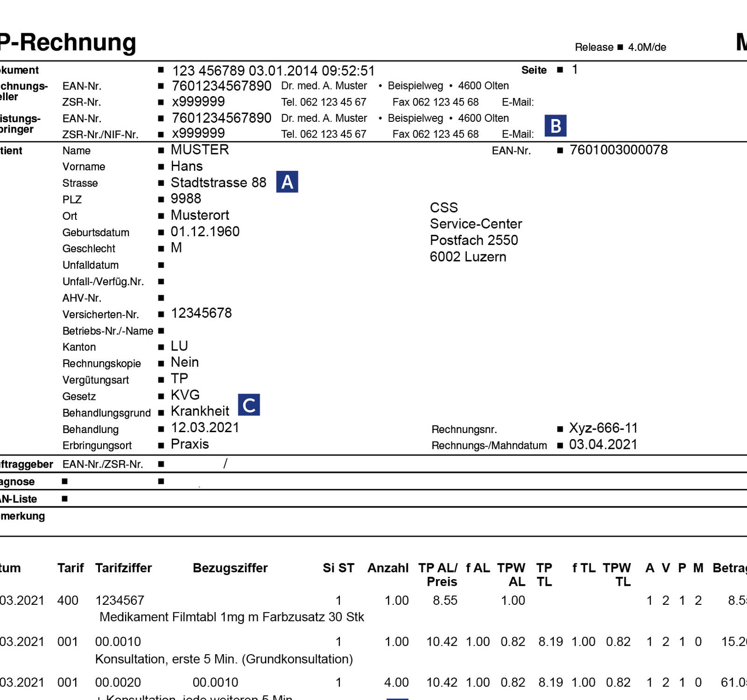This screenshot has height=700, width=747.
Task: Click the address line "Service-Center"
Action: (476, 224)
